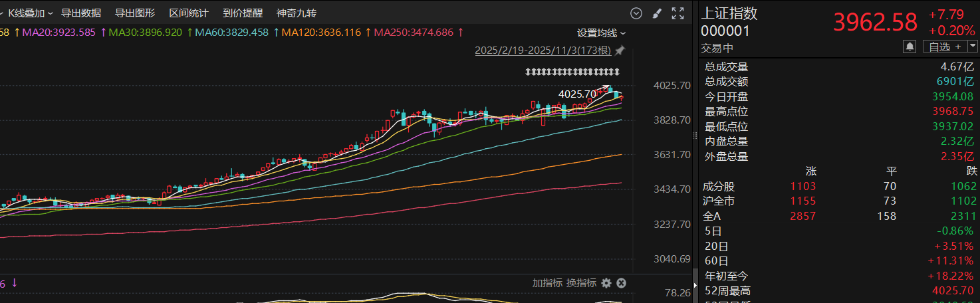Image resolution: width=980 pixels, height=303 pixels.
Task: Click the MA20:3923.585 indicator label
Action: pos(60,32)
